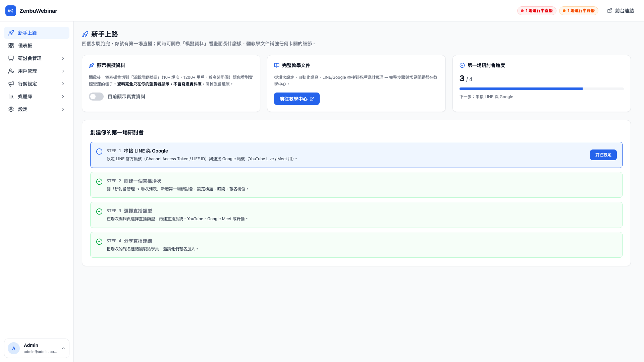Click the 3 / 4 progress count
This screenshot has height=362, width=644.
[x=466, y=78]
